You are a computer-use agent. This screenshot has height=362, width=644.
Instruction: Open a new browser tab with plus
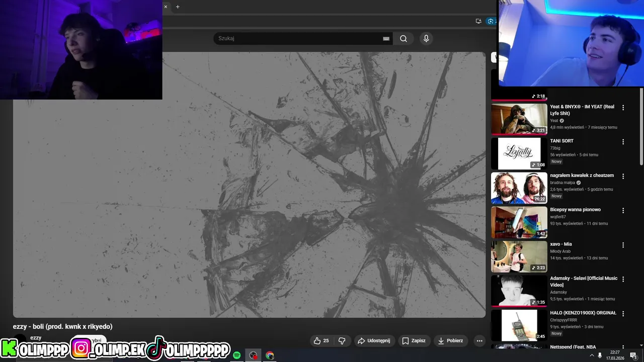[178, 7]
